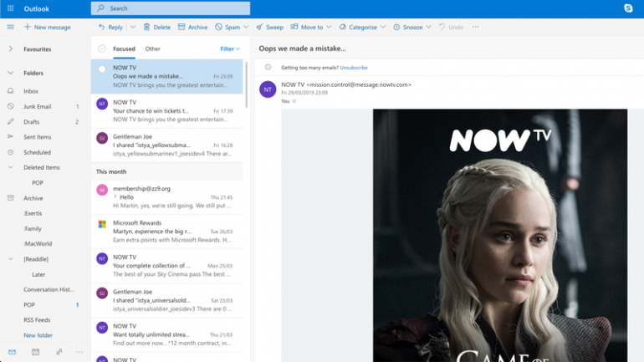Select avatar of Gentleman Joe yellowsubmarine email

(102, 138)
